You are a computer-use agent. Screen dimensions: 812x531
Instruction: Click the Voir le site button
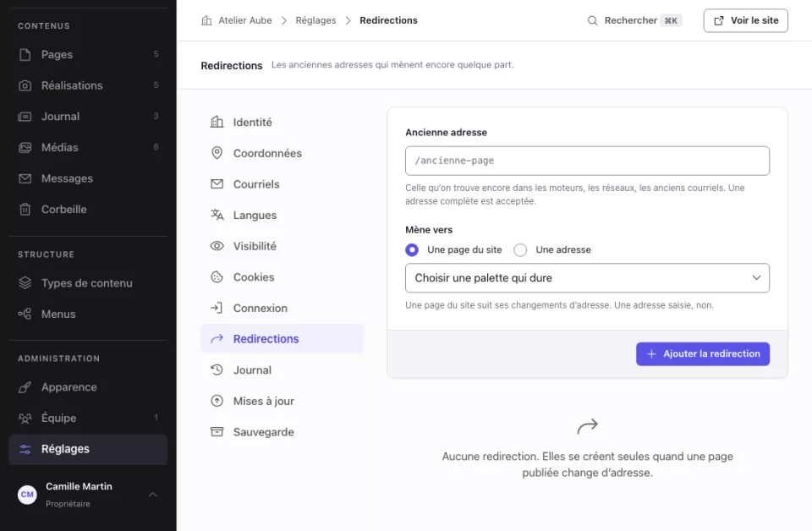pos(746,20)
